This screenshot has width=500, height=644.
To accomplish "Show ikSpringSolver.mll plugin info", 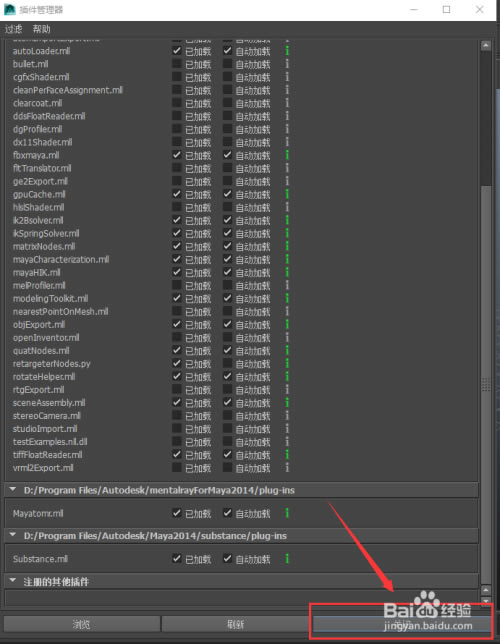I will 287,233.
